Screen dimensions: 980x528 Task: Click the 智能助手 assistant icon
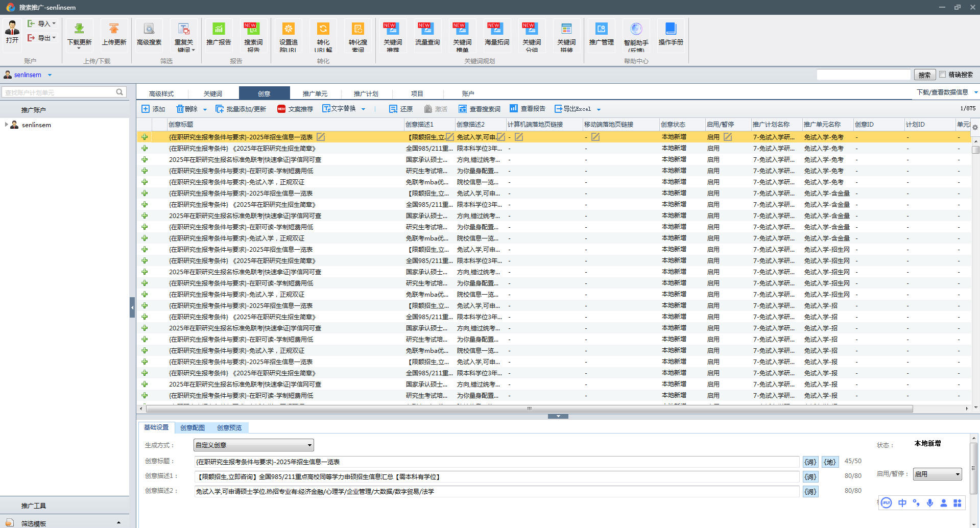636,29
